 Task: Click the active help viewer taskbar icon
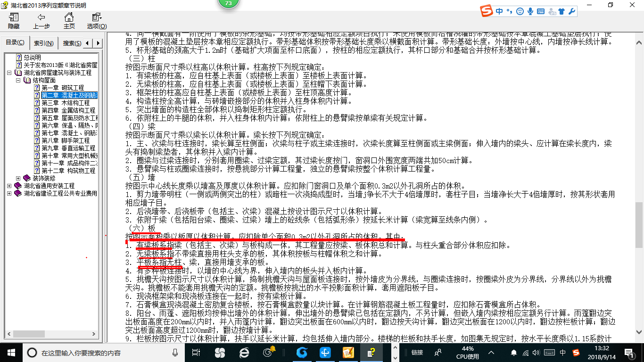(x=372, y=353)
